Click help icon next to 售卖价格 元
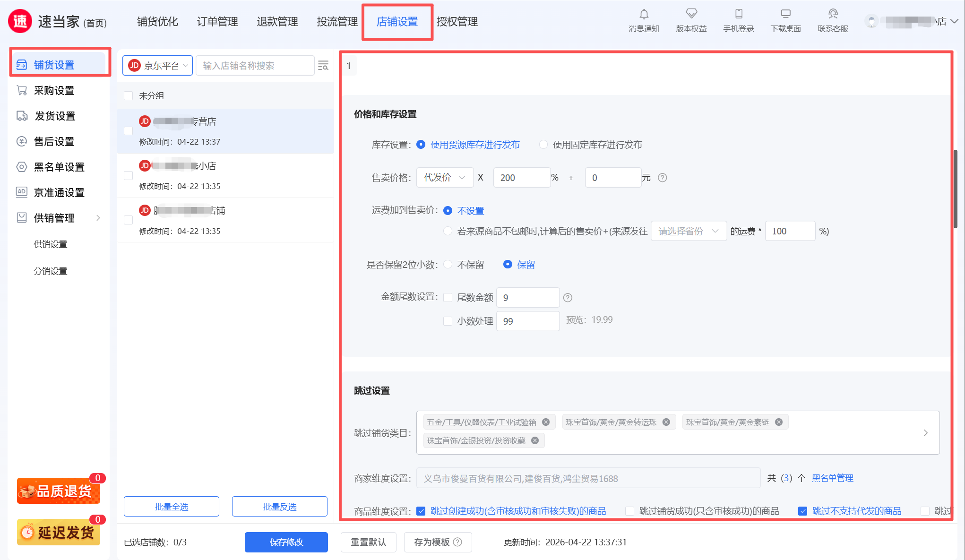Image resolution: width=965 pixels, height=560 pixels. pyautogui.click(x=663, y=178)
